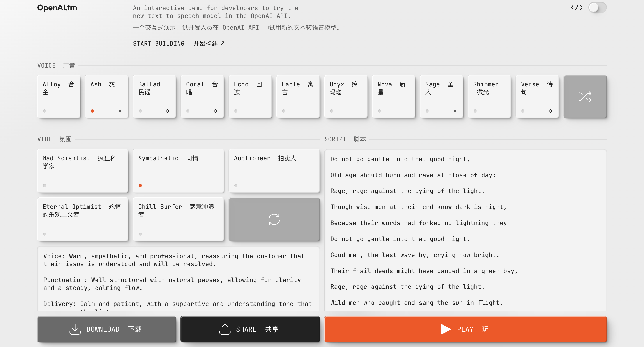Screen dimensions: 644x347
Task: Choose the Auctioneer vibe
Action: pyautogui.click(x=274, y=171)
